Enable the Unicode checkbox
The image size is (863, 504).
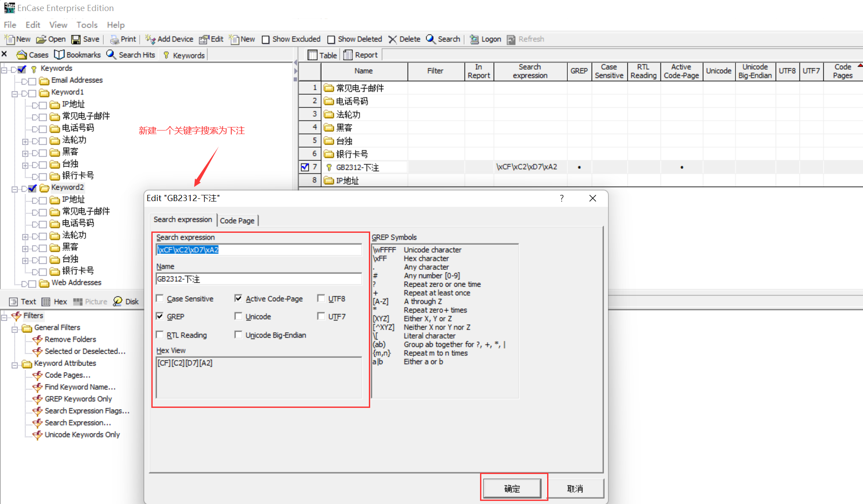[x=238, y=316]
